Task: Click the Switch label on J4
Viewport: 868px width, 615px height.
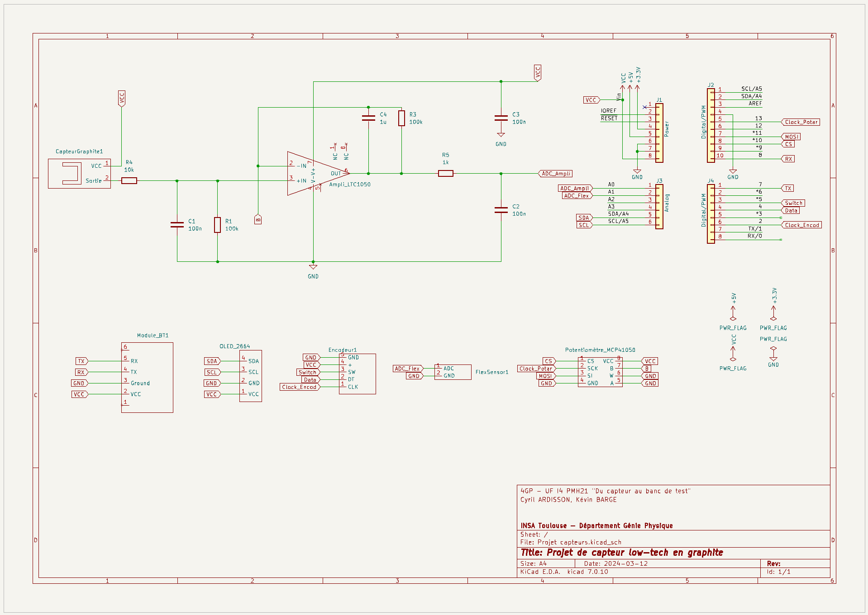Action: 793,203
